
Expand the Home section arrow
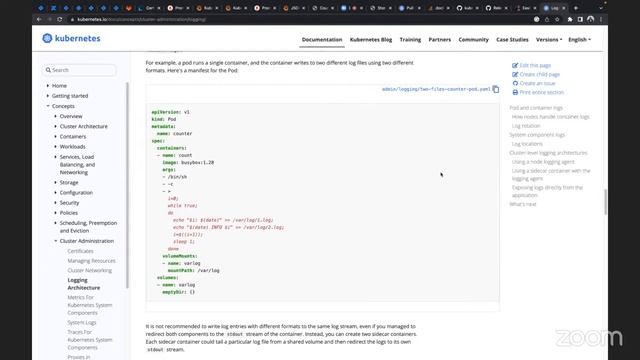click(x=48, y=86)
